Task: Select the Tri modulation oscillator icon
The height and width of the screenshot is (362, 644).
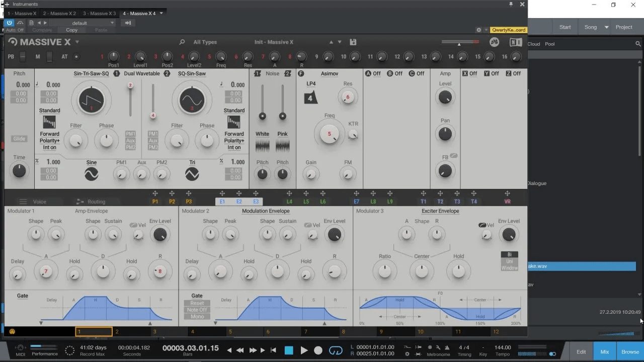Action: (x=192, y=174)
